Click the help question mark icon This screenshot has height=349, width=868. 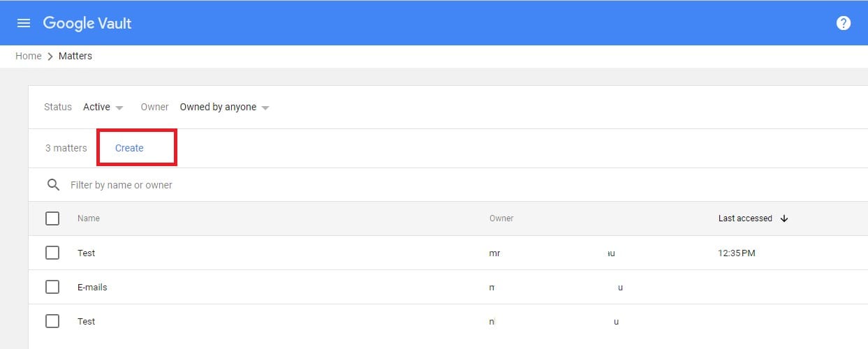tap(843, 23)
